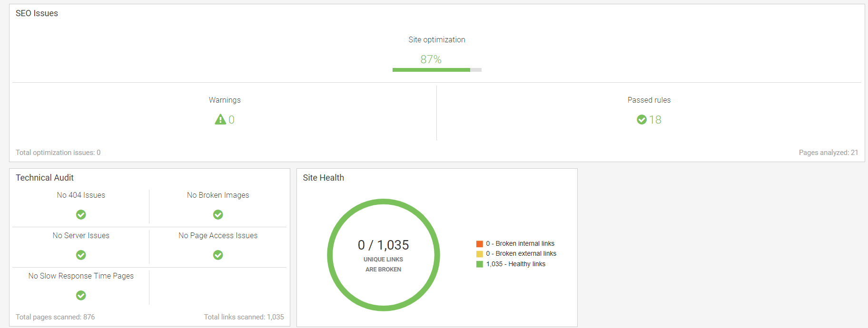
Task: Click the warning triangle icon under Warnings
Action: click(220, 119)
